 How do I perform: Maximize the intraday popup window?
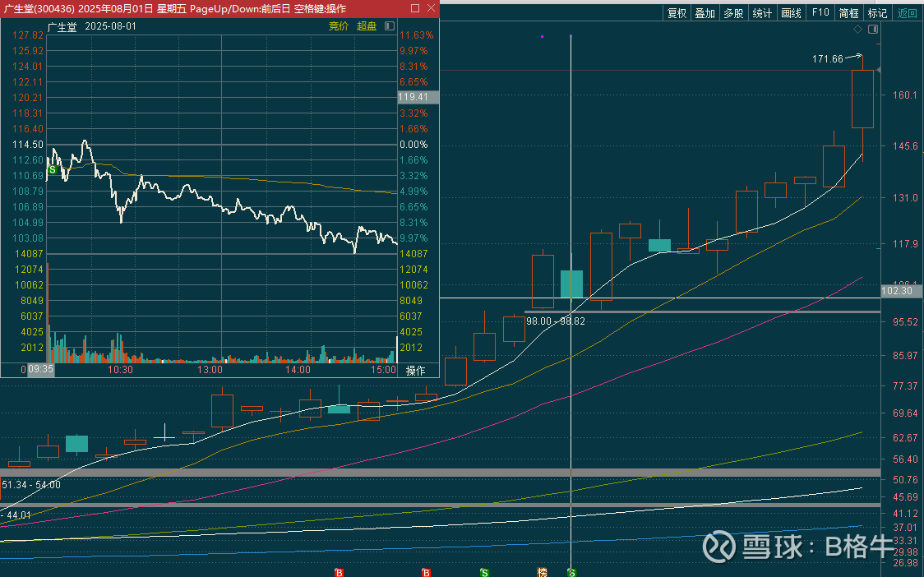[x=414, y=8]
